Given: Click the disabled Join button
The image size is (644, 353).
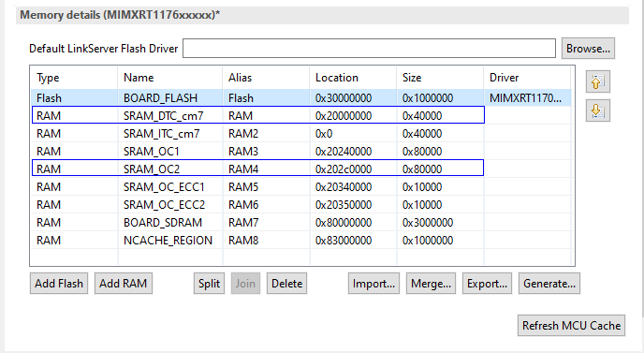Looking at the screenshot, I should [245, 284].
